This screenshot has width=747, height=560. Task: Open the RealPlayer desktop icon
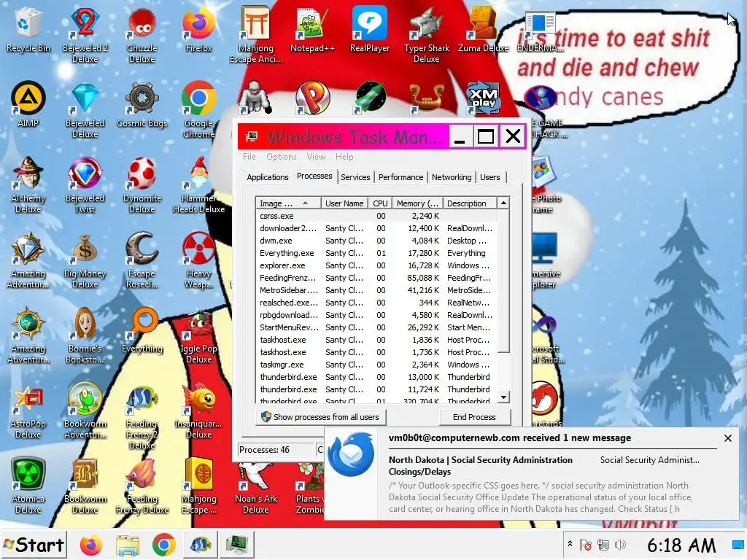point(370,28)
